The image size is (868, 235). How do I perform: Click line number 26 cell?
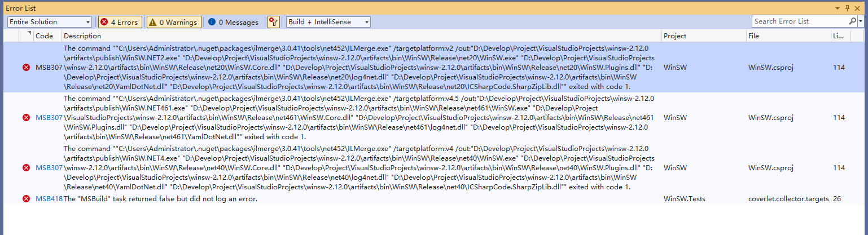pos(838,199)
